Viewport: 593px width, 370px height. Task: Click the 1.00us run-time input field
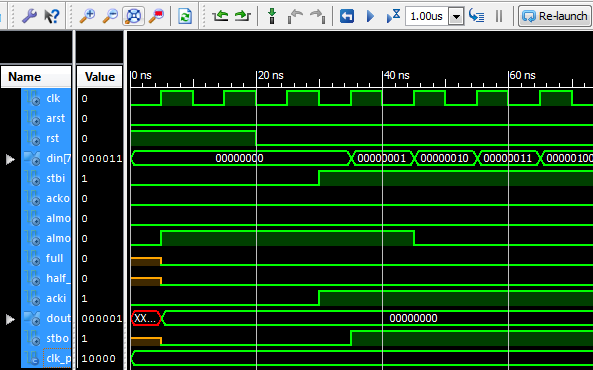point(427,16)
